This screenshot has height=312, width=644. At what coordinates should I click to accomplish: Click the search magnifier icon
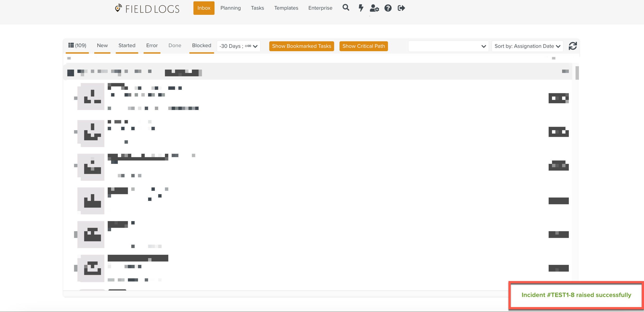point(346,8)
